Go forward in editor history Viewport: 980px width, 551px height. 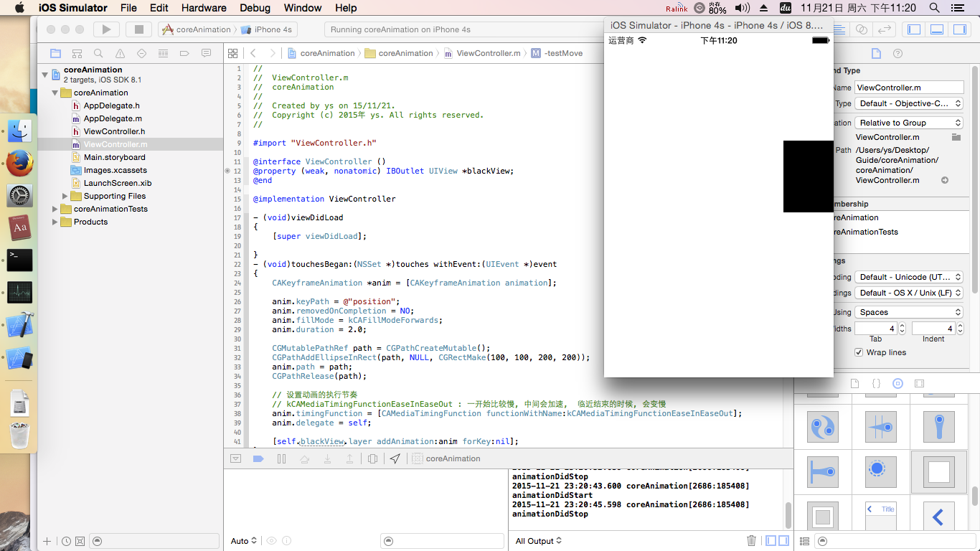pyautogui.click(x=272, y=53)
